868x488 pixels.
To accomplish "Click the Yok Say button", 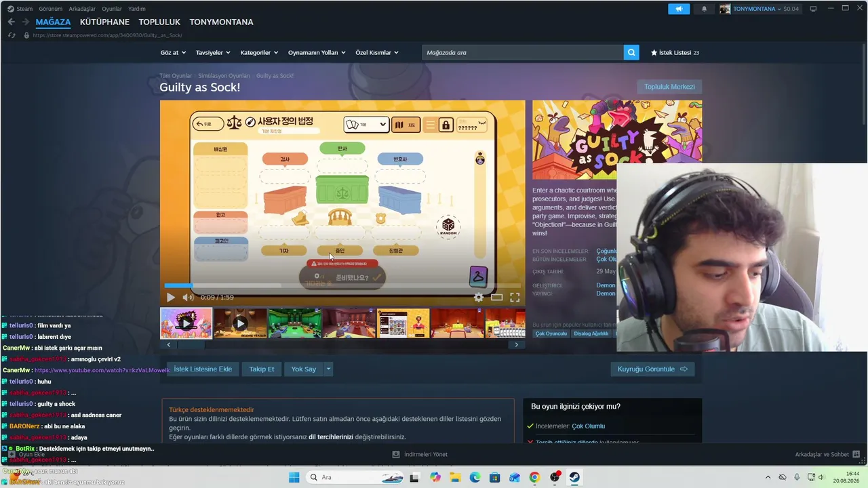I will click(x=304, y=369).
